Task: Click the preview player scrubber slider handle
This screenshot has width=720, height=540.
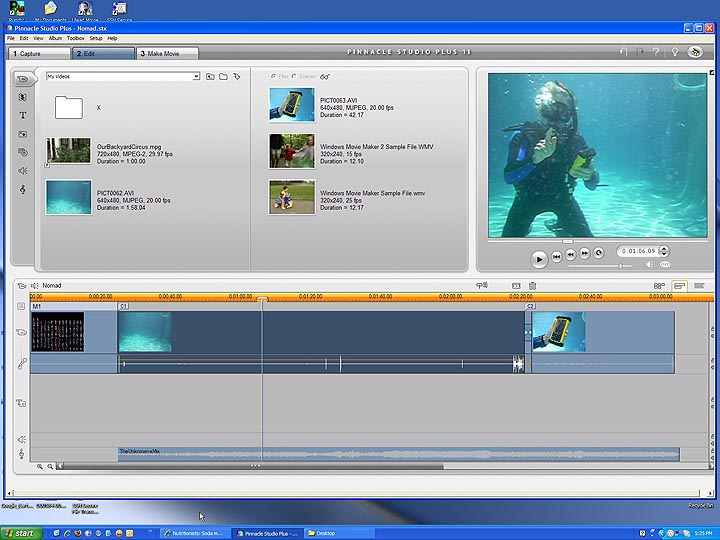Action: click(x=568, y=241)
